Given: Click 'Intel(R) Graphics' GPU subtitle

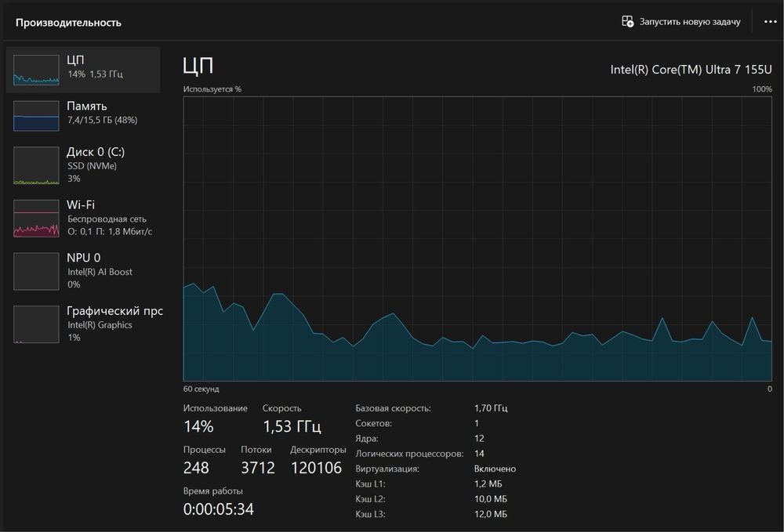Looking at the screenshot, I should (100, 324).
